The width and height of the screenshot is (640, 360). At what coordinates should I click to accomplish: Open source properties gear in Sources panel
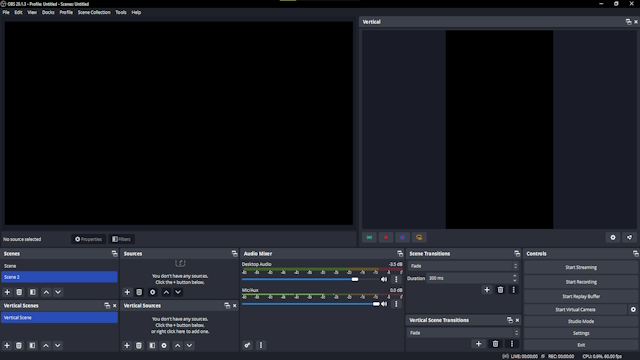click(x=153, y=292)
